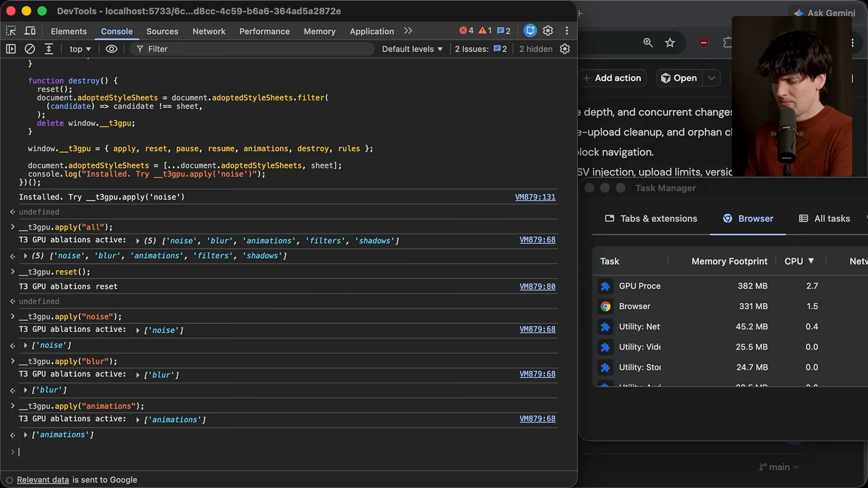Activate the inspect element picker icon

[11, 31]
